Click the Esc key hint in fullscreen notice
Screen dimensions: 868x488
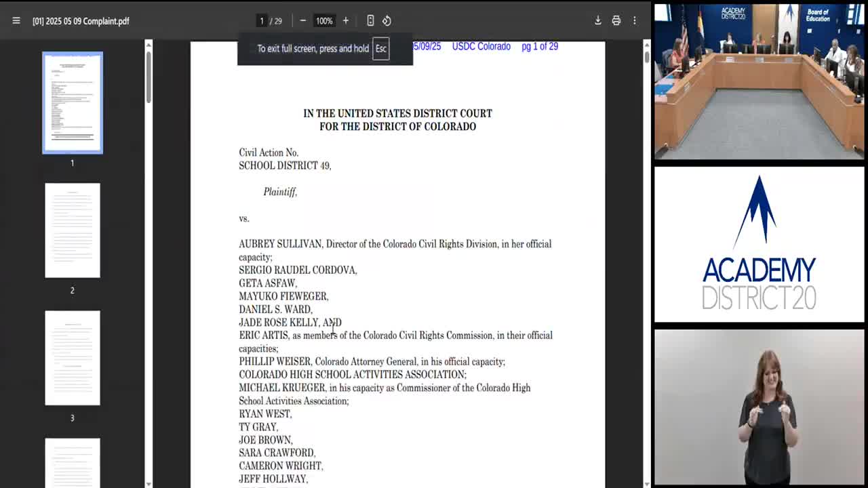381,49
